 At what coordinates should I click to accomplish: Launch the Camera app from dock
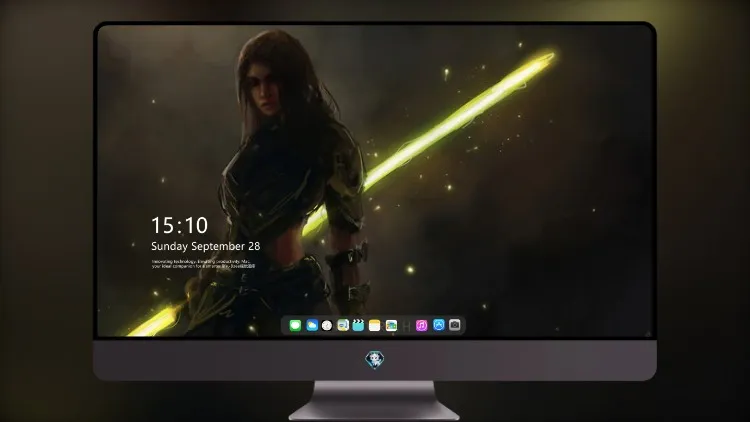click(x=455, y=325)
